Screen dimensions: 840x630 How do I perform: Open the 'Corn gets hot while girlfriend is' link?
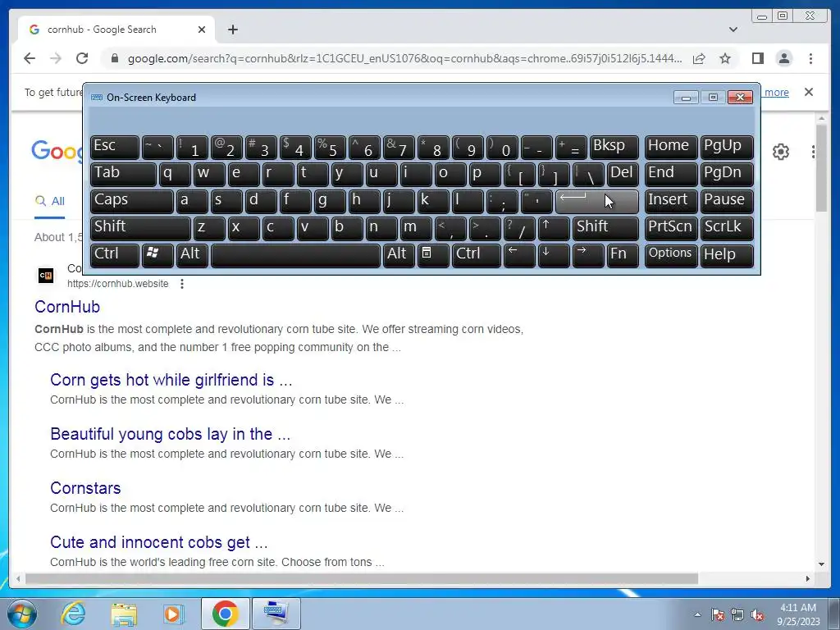tap(171, 380)
